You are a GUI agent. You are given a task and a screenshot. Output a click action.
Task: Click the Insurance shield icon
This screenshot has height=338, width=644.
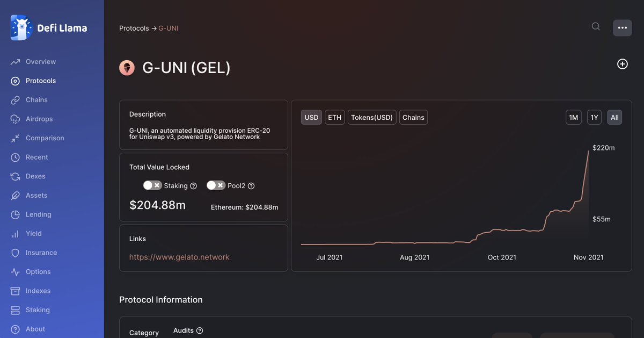(x=15, y=253)
